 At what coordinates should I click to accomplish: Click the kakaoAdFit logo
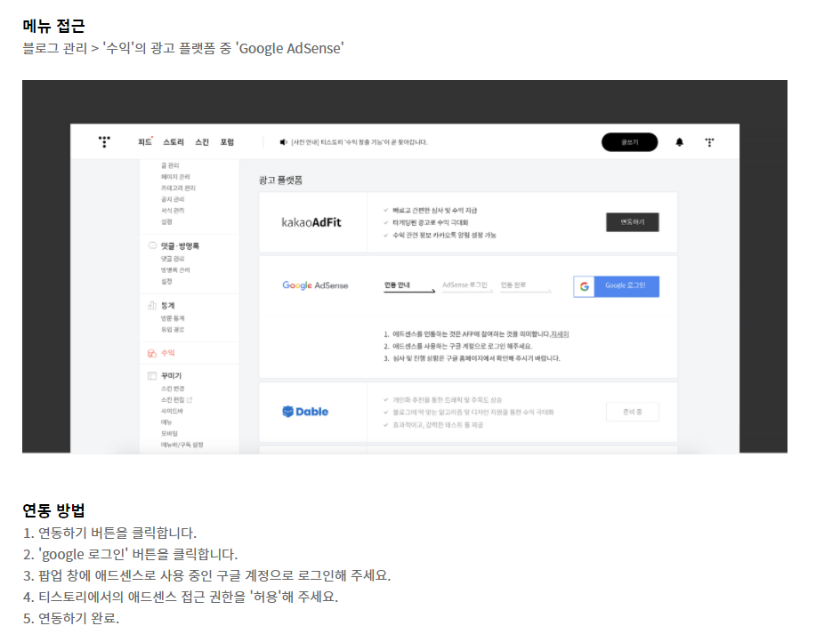(x=311, y=222)
